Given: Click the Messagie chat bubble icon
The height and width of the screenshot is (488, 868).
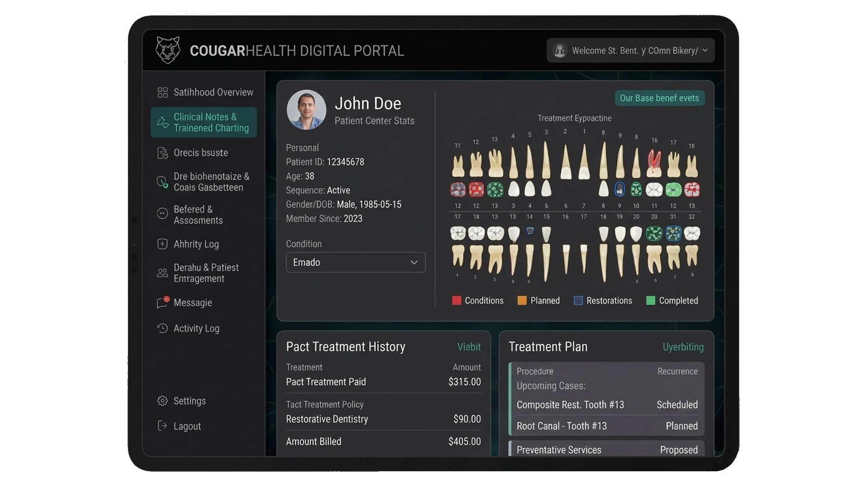Looking at the screenshot, I should click(162, 303).
